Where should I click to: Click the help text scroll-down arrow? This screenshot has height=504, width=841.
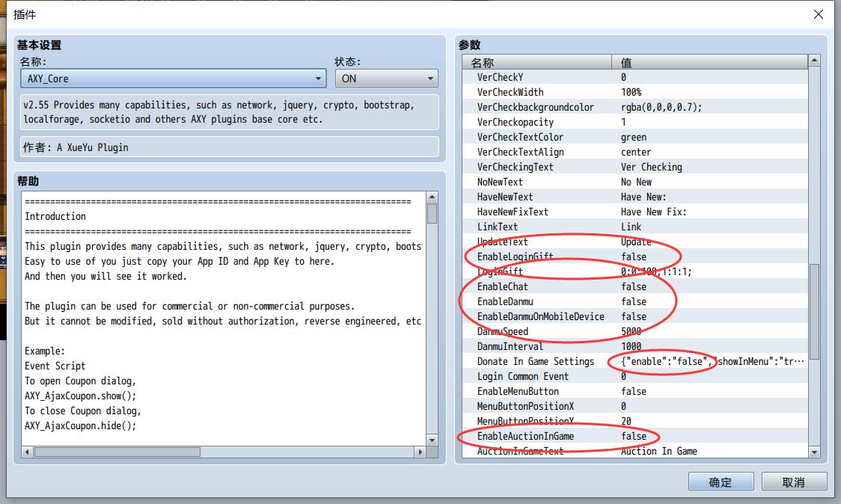tap(432, 440)
